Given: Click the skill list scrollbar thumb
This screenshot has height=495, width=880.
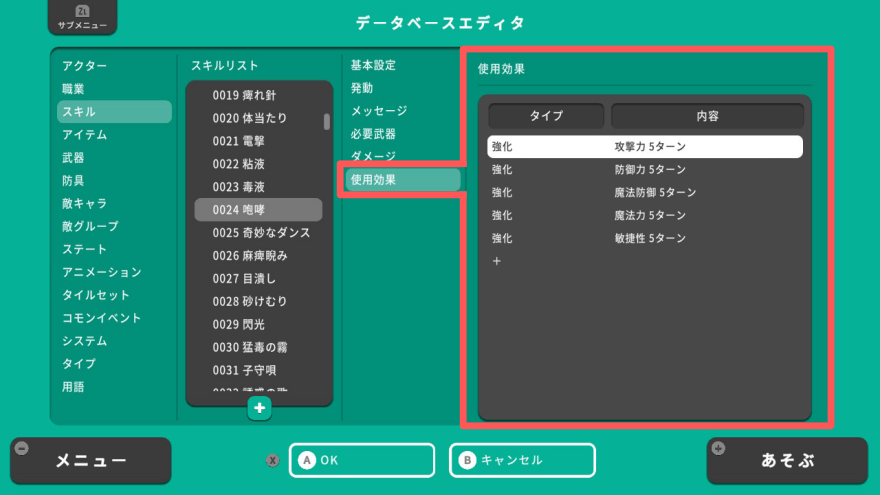Looking at the screenshot, I should click(327, 122).
